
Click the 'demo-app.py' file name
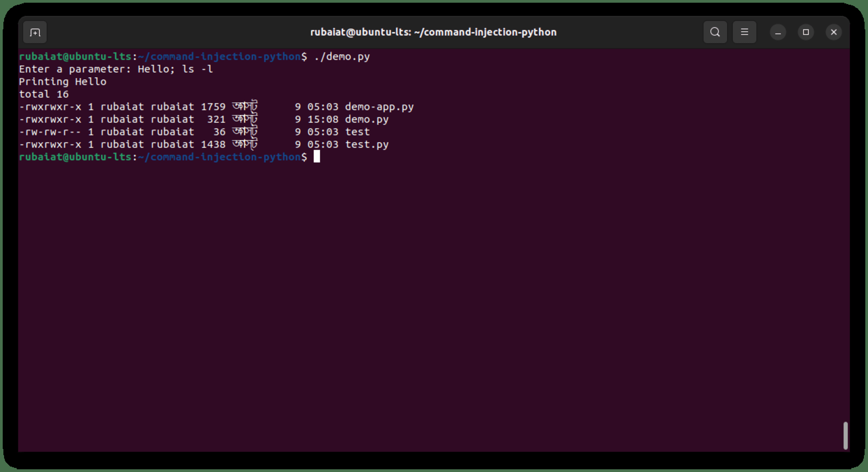[x=379, y=107]
